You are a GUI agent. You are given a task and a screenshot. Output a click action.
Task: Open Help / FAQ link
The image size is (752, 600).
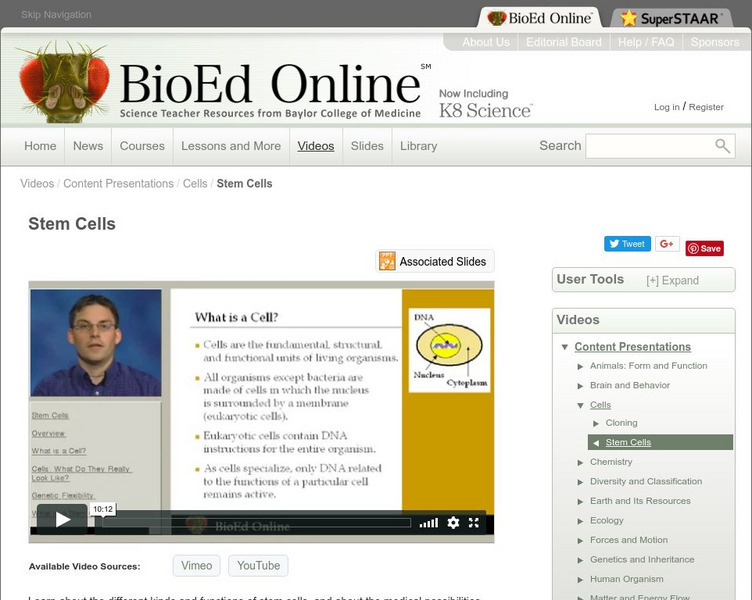pyautogui.click(x=646, y=42)
